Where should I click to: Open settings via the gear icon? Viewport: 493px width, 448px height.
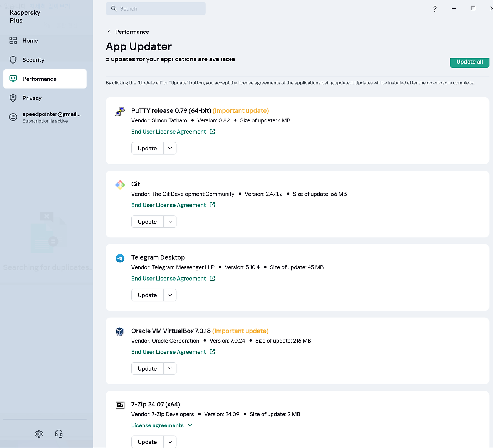39,434
